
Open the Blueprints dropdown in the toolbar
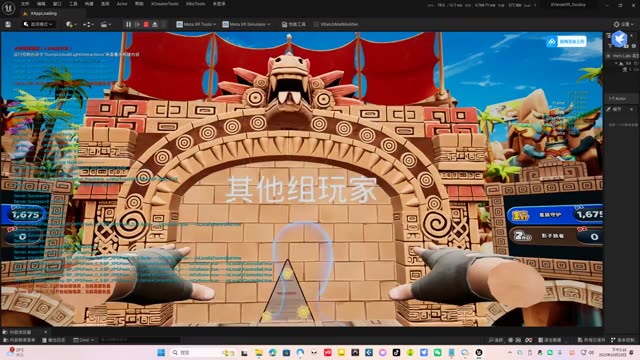89,24
